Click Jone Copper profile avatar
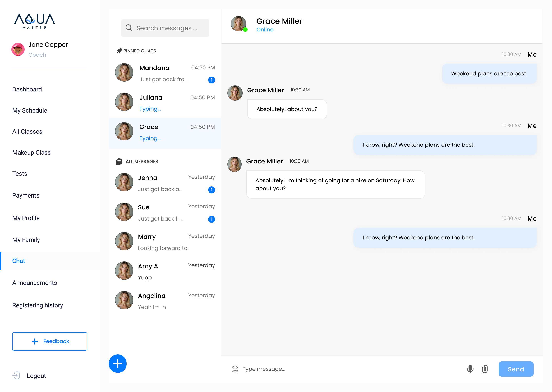The image size is (552, 392). (x=18, y=50)
